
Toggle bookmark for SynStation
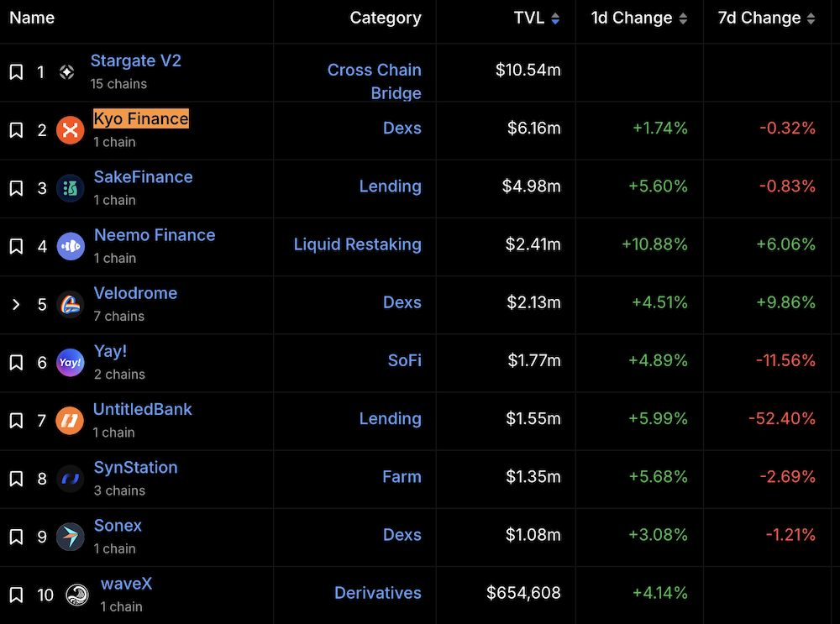(x=16, y=479)
